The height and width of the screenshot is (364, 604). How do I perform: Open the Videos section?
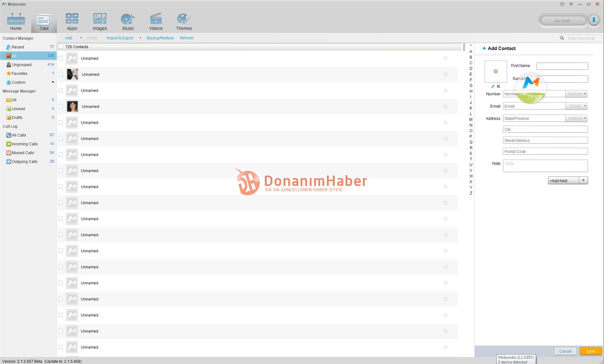pyautogui.click(x=156, y=22)
